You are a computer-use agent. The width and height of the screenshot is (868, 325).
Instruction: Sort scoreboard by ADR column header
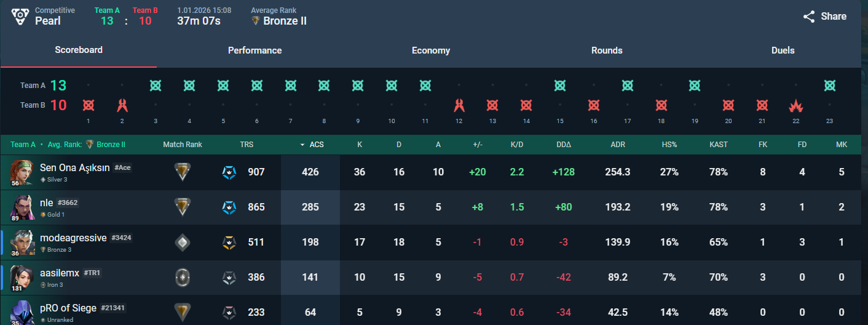618,145
